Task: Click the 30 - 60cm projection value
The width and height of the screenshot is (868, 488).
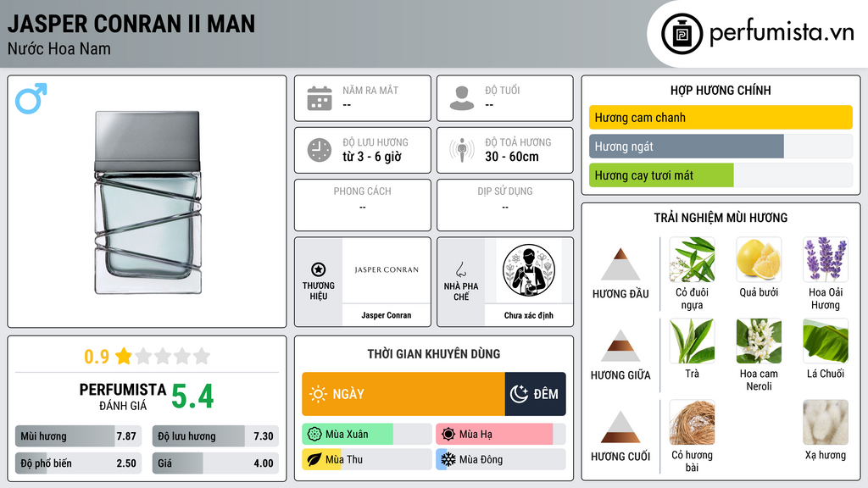Action: [512, 157]
